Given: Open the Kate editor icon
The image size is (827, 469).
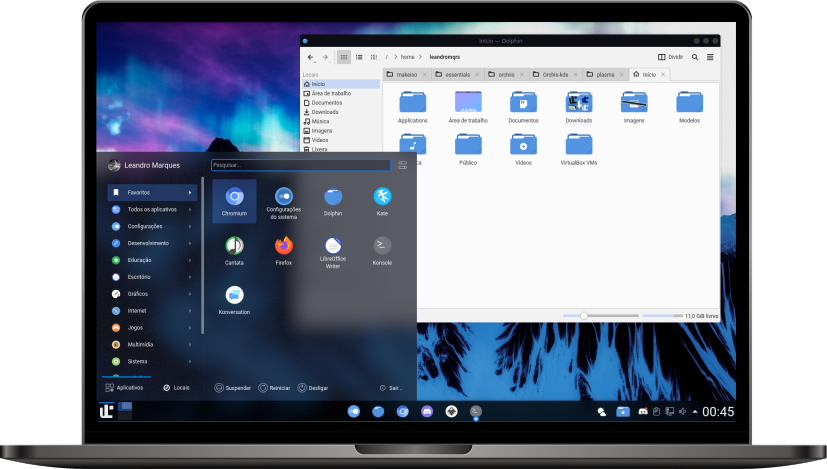Looking at the screenshot, I should [x=382, y=200].
